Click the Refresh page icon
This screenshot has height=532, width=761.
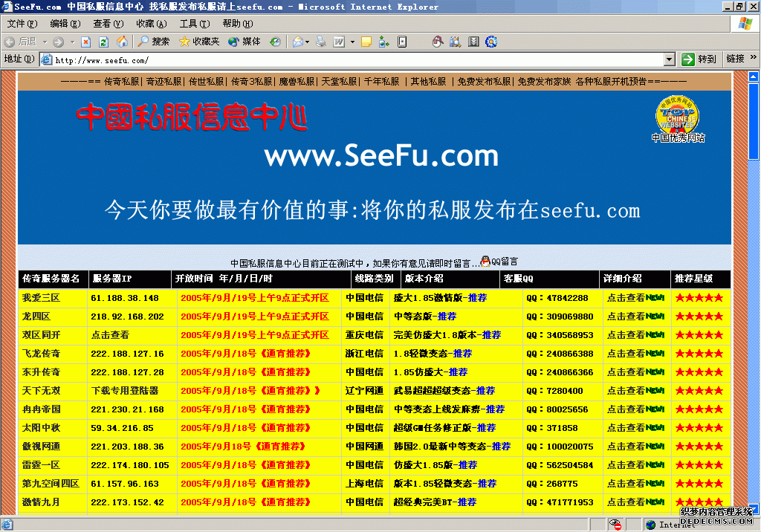pyautogui.click(x=103, y=42)
